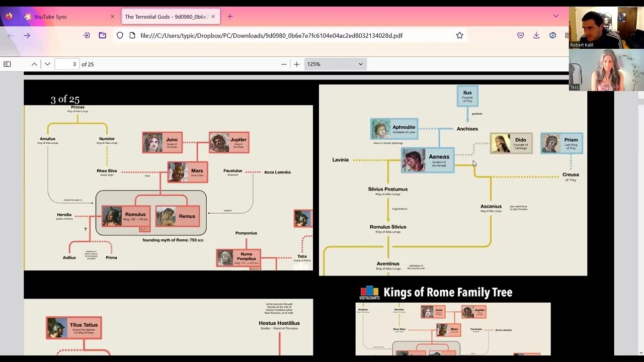Viewport: 644px width, 362px height.
Task: Click the Mars God of War box
Action: pyautogui.click(x=188, y=172)
